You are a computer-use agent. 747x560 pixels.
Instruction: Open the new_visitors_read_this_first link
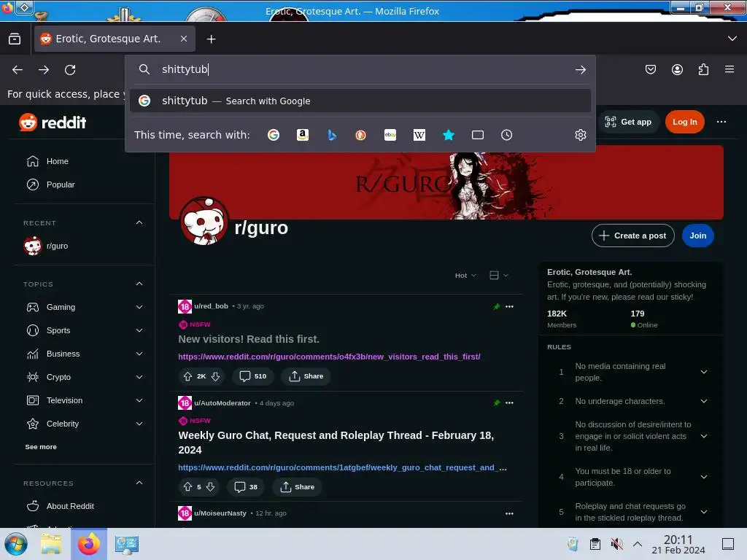tap(329, 357)
